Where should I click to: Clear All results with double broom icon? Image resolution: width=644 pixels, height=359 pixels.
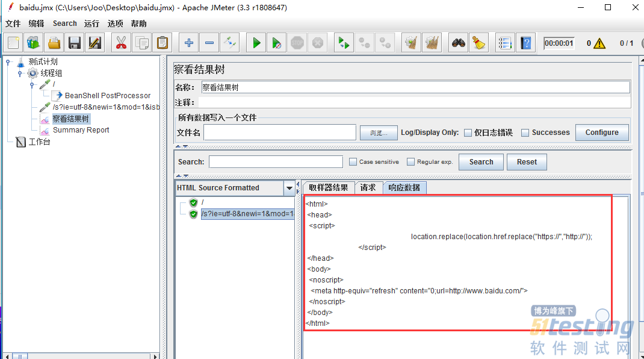pyautogui.click(x=432, y=43)
